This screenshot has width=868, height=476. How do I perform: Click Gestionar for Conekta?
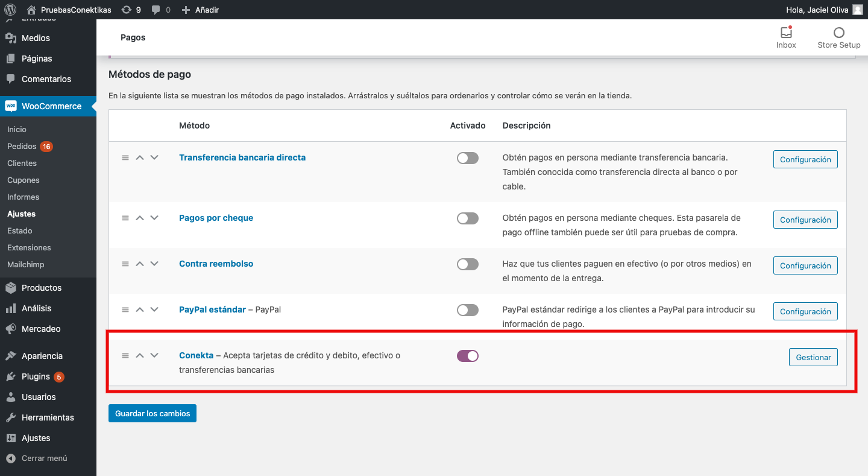pos(813,357)
